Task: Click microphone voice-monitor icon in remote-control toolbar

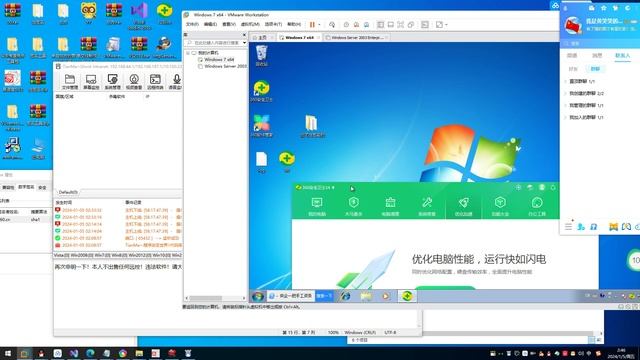Action: tap(176, 82)
